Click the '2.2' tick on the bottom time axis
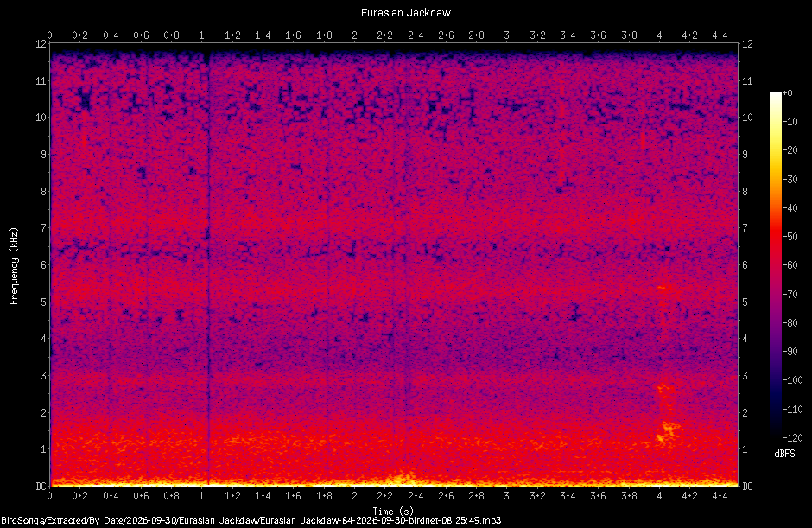Viewport: 812px width, 528px height. tap(384, 496)
